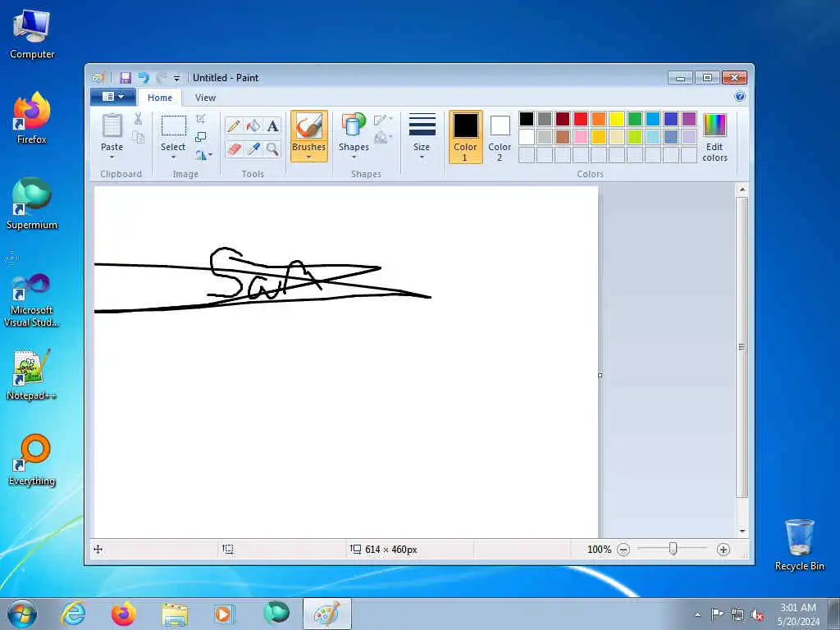This screenshot has height=630, width=840.
Task: Click the Save icon in quick access toolbar
Action: 126,78
